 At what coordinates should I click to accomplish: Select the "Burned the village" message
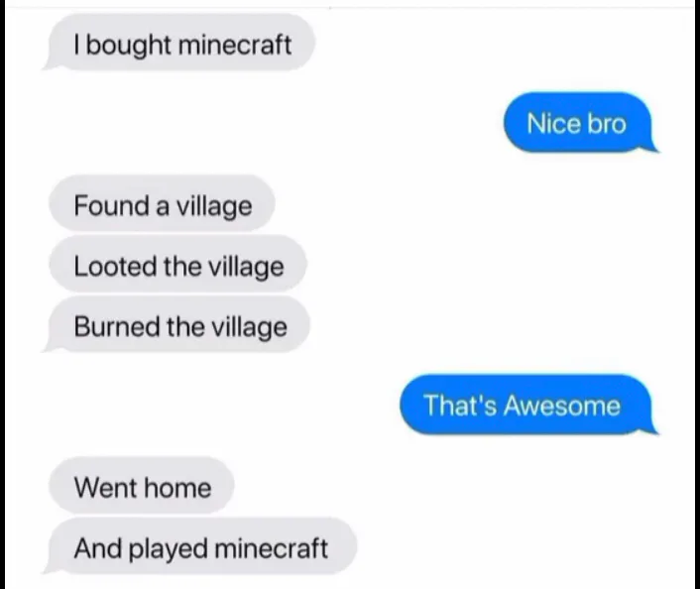[177, 325]
